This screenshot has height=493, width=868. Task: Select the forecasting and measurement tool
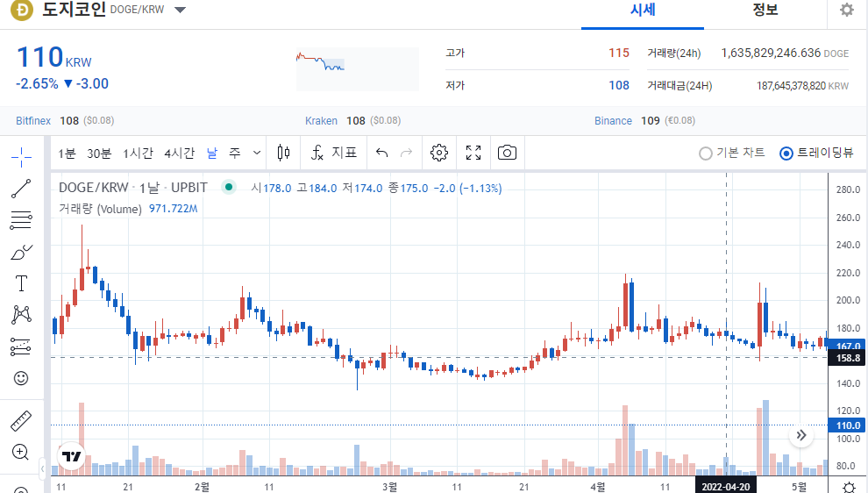click(21, 347)
